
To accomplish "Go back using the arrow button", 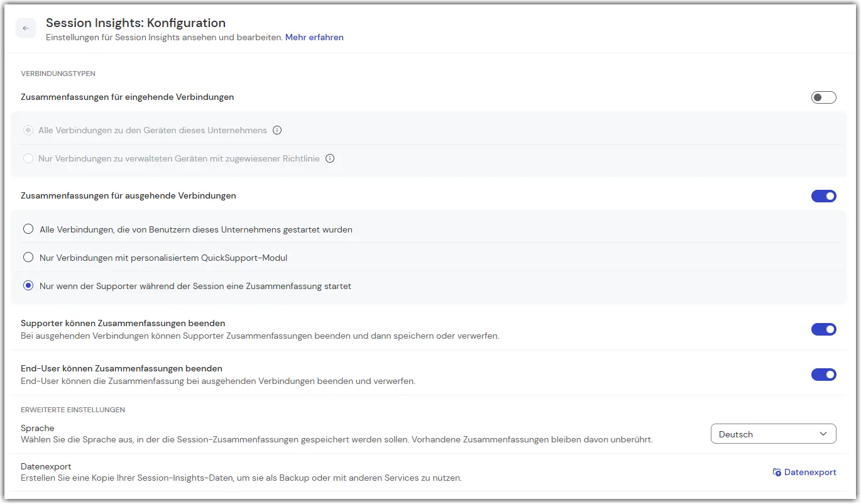I will point(26,28).
